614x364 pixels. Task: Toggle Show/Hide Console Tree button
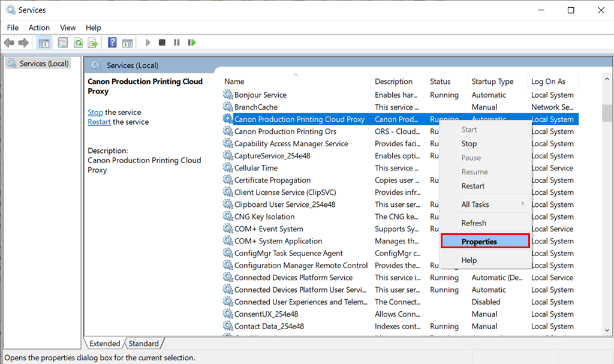[43, 43]
